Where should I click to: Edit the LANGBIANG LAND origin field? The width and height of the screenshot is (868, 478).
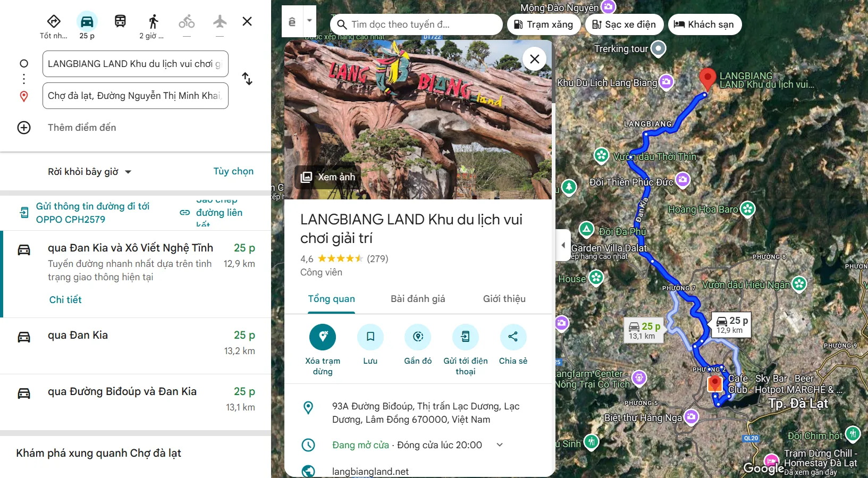pyautogui.click(x=136, y=64)
